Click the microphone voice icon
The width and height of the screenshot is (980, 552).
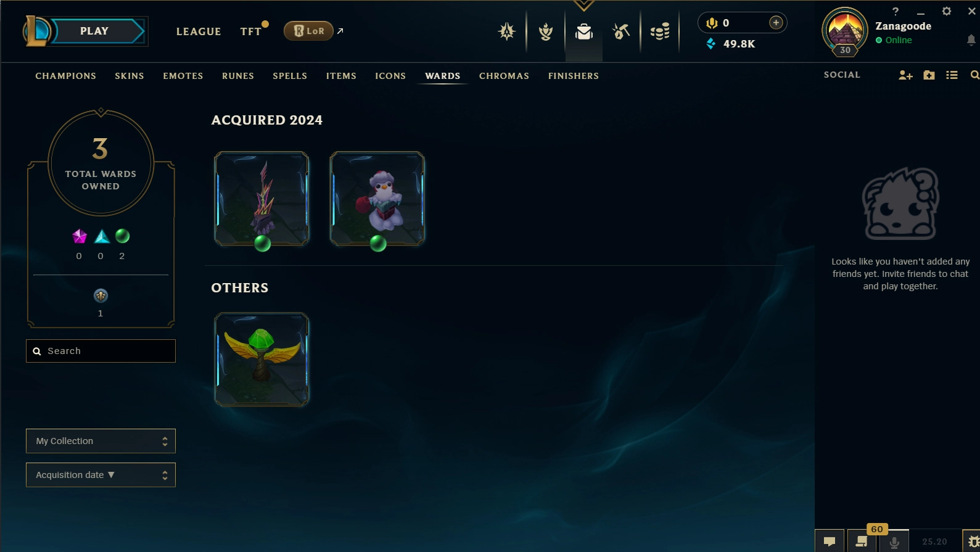click(x=894, y=541)
